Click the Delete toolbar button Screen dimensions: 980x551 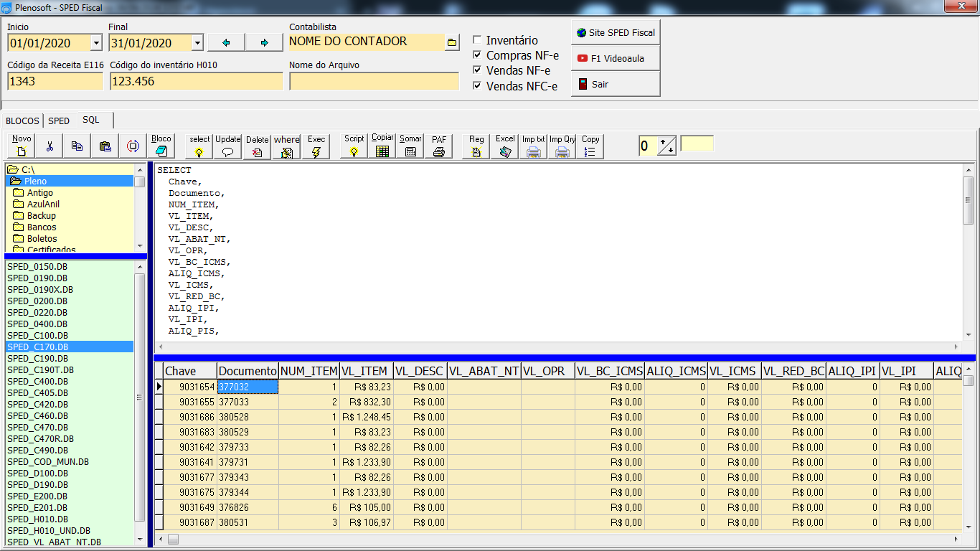pos(258,146)
